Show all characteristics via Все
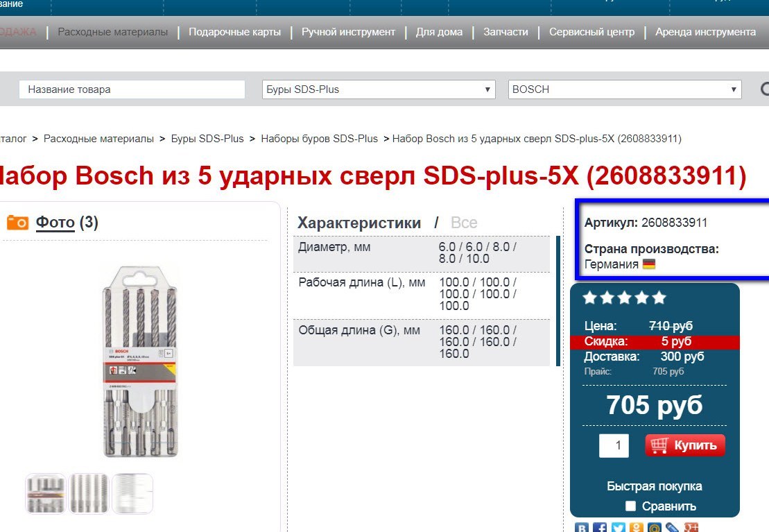The image size is (769, 532). (464, 223)
